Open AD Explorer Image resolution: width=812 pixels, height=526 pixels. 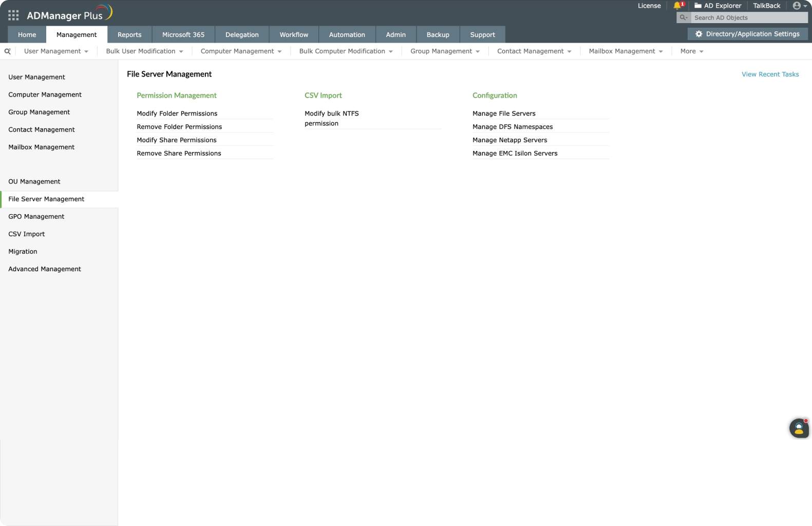[718, 6]
